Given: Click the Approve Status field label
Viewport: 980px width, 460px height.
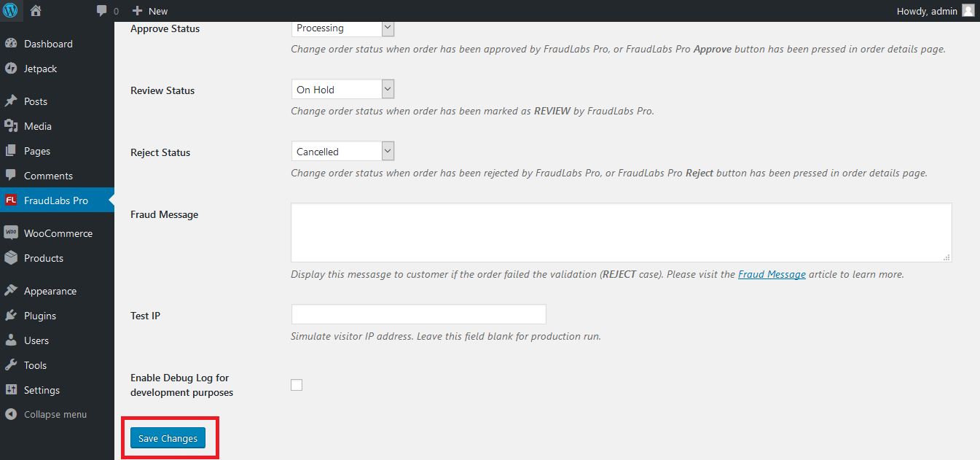Looking at the screenshot, I should point(165,28).
